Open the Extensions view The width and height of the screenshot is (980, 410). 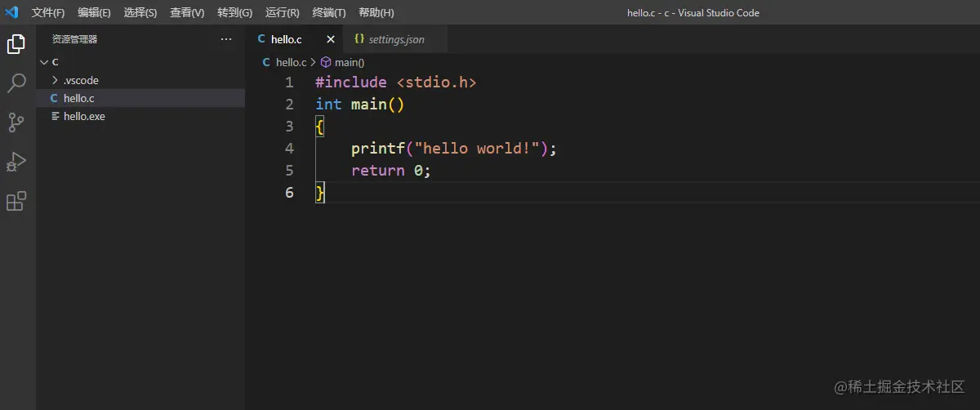click(x=16, y=201)
